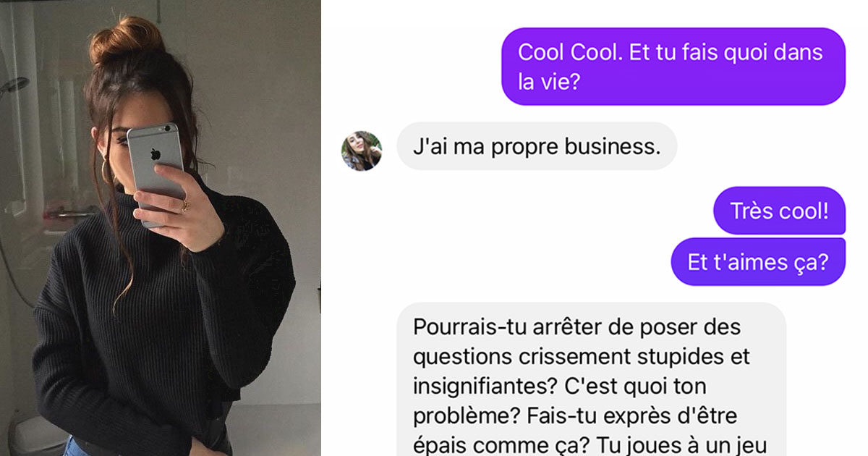
Task: Click the ring on the hand in photo
Action: tap(184, 206)
